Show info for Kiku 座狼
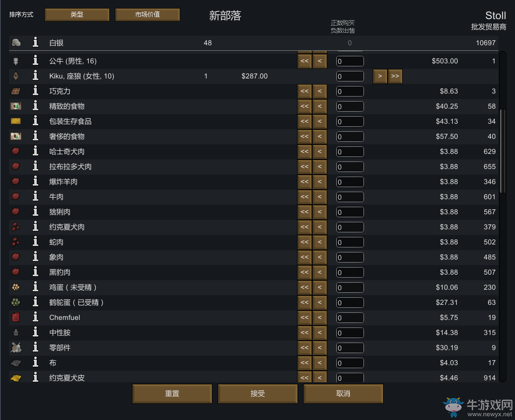Image resolution: width=515 pixels, height=420 pixels. coord(35,76)
